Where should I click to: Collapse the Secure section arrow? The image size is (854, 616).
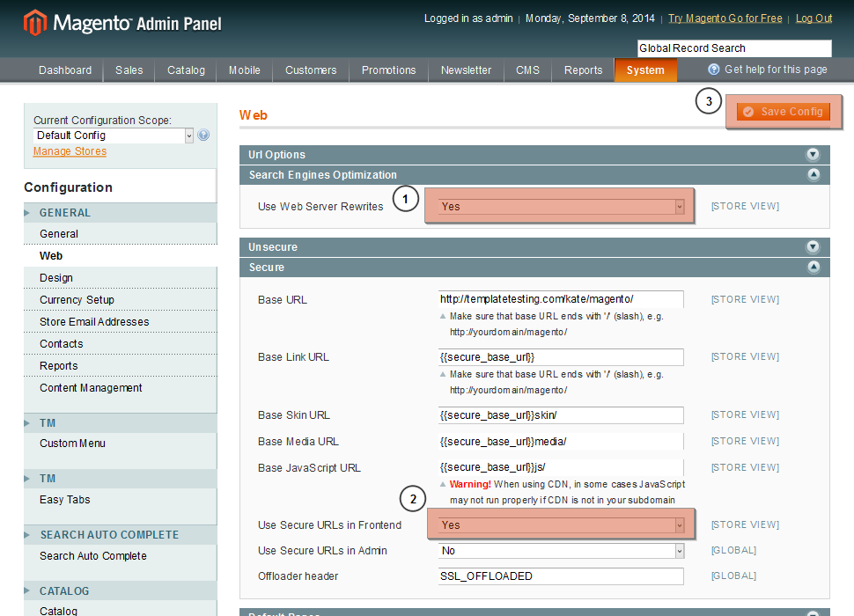tap(814, 268)
